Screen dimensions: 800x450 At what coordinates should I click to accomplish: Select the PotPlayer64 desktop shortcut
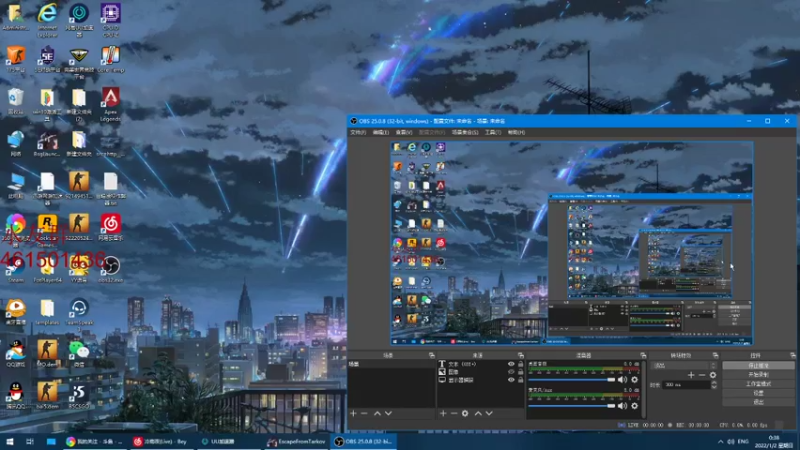pos(47,270)
